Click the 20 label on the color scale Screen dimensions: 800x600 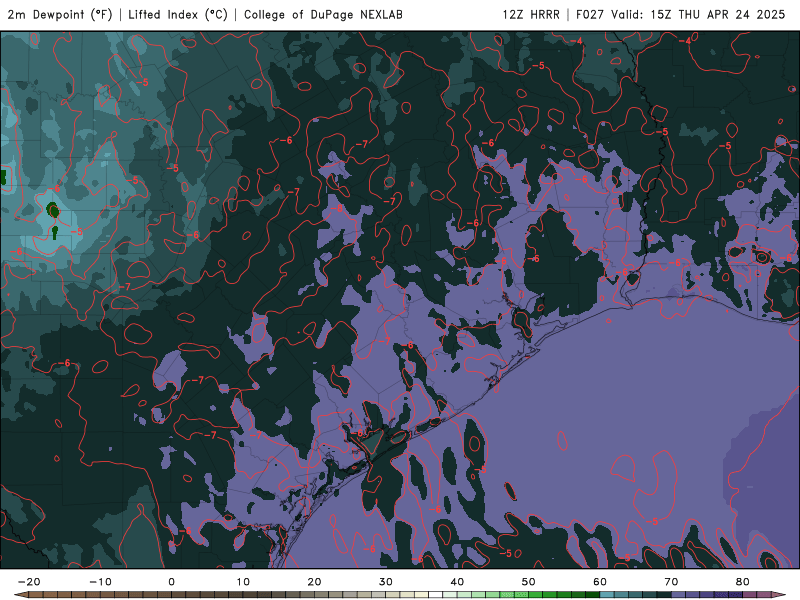click(314, 582)
